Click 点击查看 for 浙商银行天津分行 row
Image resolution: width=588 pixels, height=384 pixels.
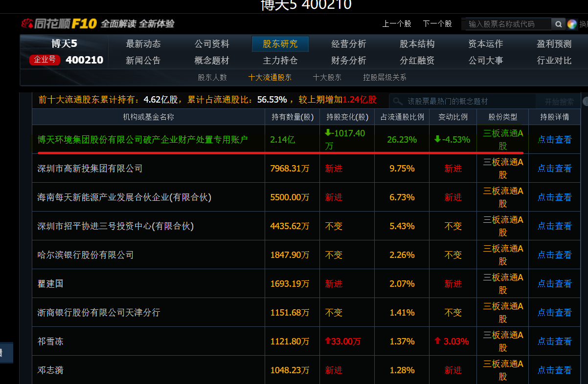pyautogui.click(x=555, y=313)
